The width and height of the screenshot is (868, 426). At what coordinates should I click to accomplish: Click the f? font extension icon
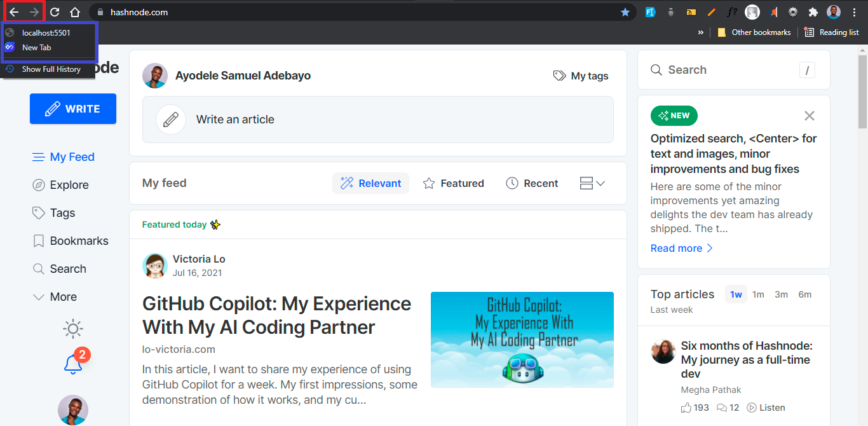pos(732,12)
